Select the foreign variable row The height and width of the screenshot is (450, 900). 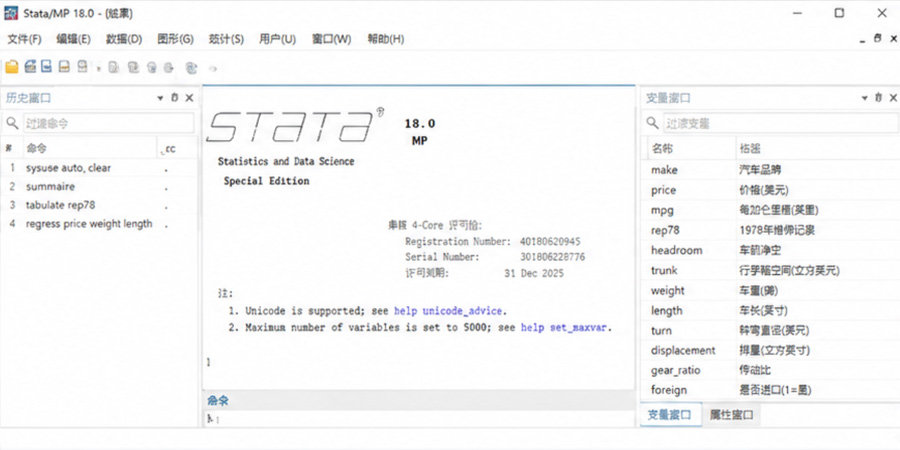771,390
